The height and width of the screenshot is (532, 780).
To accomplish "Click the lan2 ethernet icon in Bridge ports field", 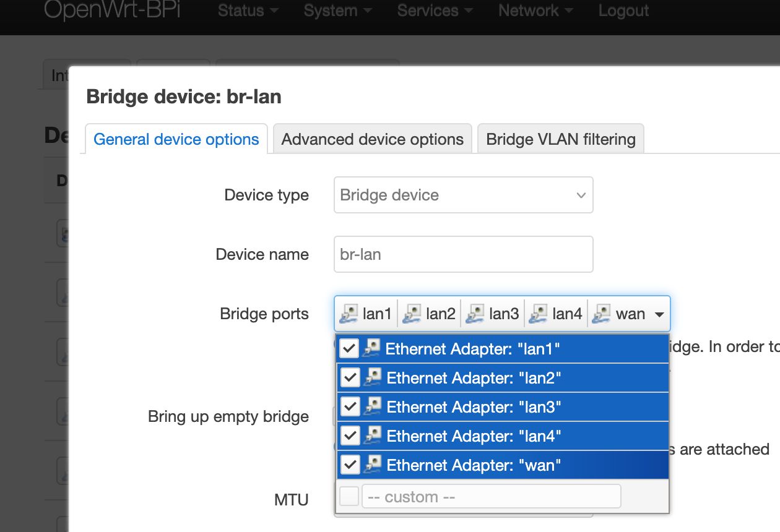I will click(412, 314).
